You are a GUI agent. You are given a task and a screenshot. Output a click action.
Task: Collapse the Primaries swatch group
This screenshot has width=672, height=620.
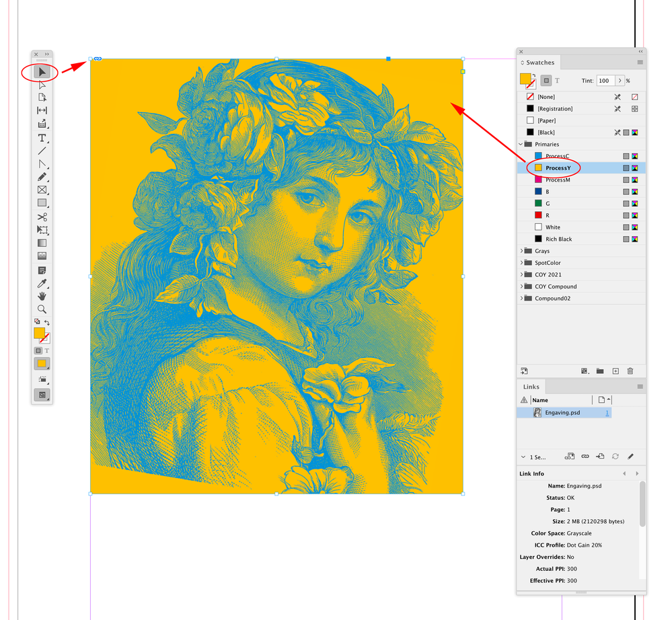point(521,144)
